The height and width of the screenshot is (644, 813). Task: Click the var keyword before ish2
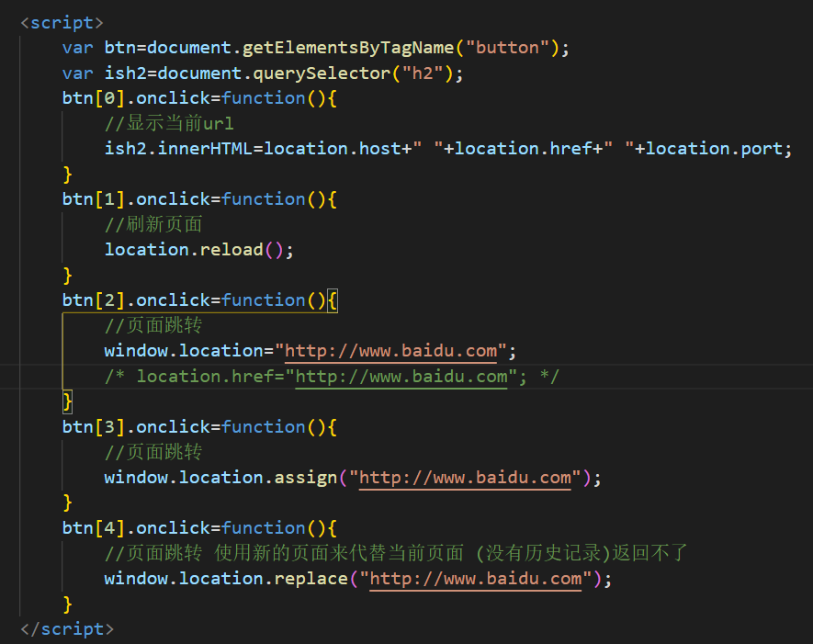coord(78,73)
